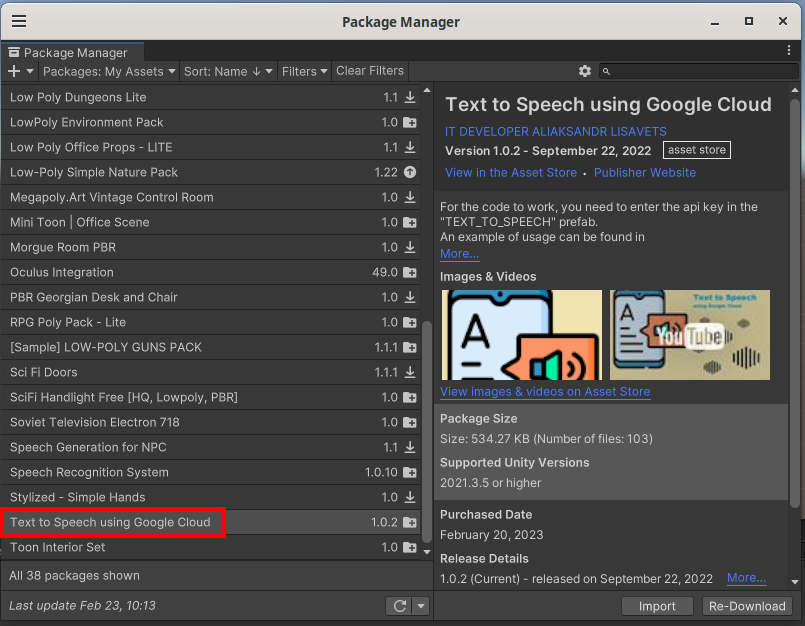Refresh the package list

click(x=399, y=606)
